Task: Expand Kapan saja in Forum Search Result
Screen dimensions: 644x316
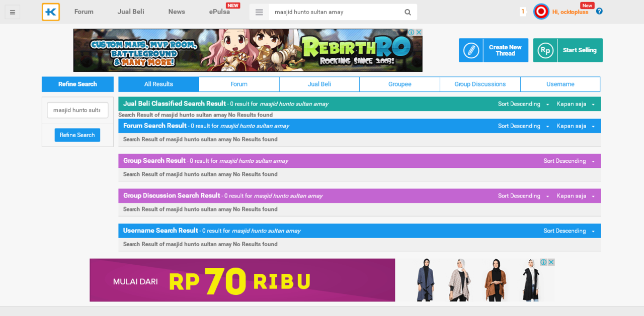Action: (x=576, y=126)
